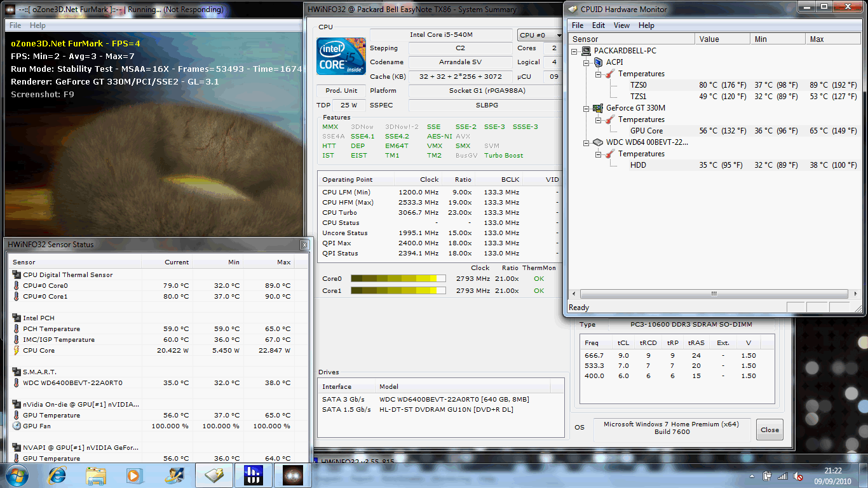Open the Windows Start menu
The image size is (868, 488).
coord(17,475)
